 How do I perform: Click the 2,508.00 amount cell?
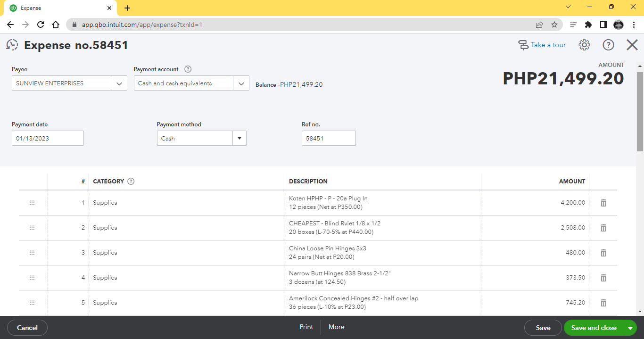(x=535, y=228)
